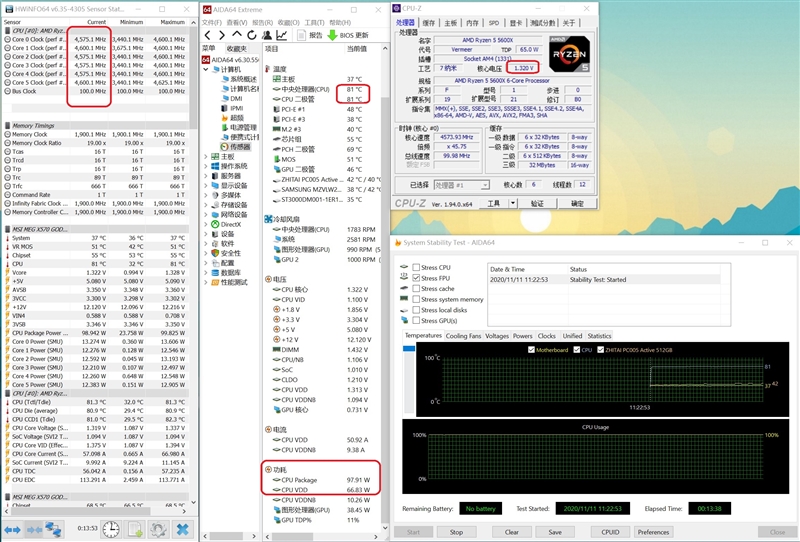This screenshot has height=542, width=800.
Task: Click the Stop button in stability test
Action: point(456,532)
